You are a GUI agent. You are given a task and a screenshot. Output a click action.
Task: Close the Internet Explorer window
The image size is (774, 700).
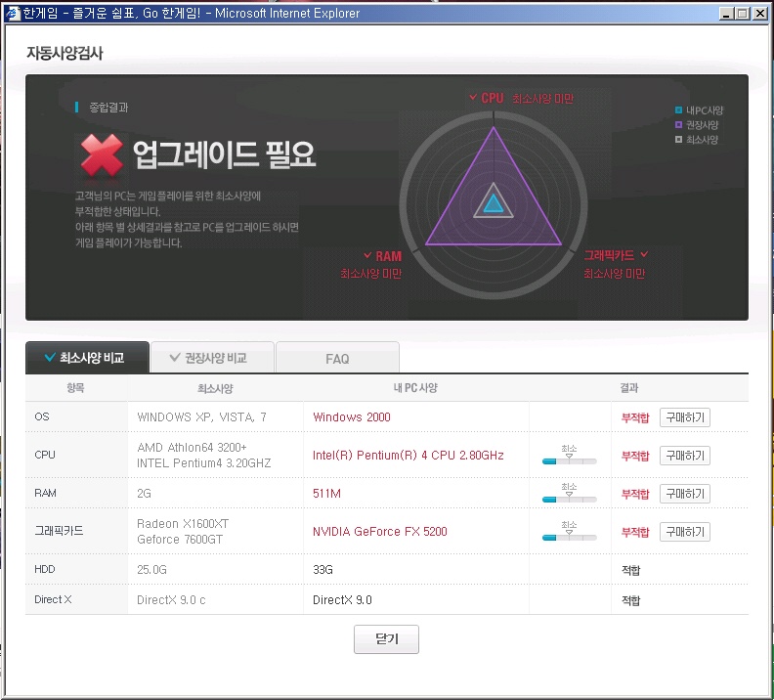pos(760,14)
